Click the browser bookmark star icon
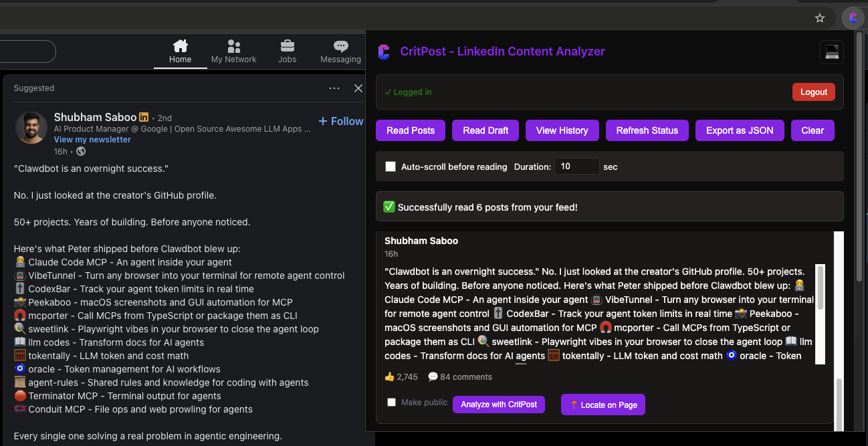The height and width of the screenshot is (446, 868). [x=820, y=18]
